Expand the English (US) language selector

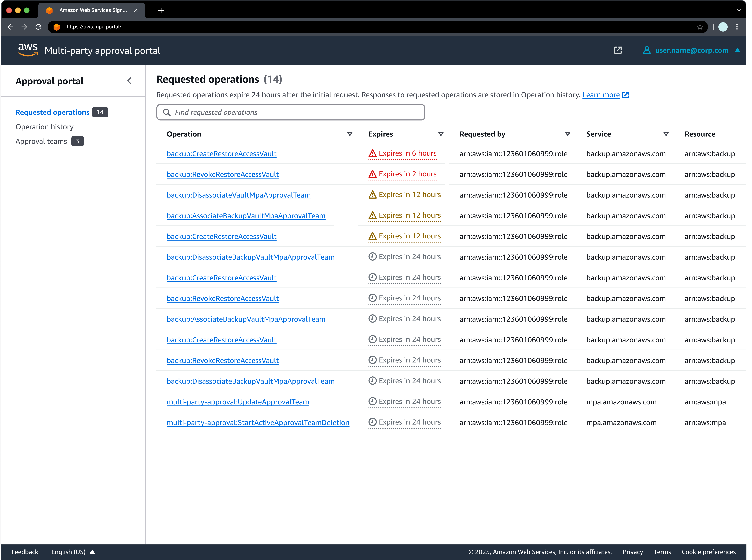click(x=73, y=552)
